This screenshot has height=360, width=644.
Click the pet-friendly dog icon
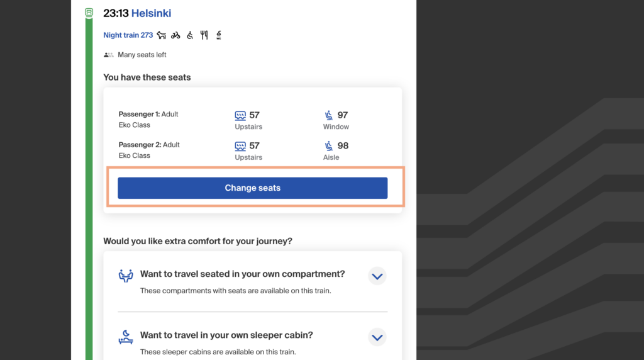(162, 35)
